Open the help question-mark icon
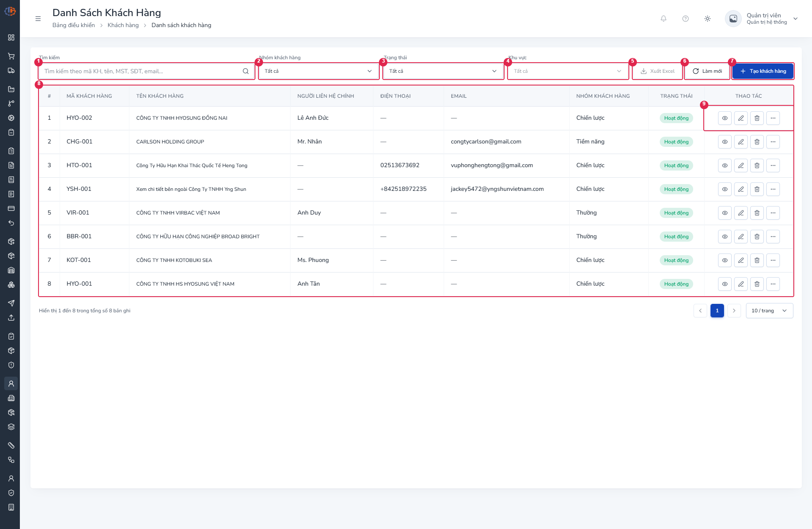 [x=686, y=19]
